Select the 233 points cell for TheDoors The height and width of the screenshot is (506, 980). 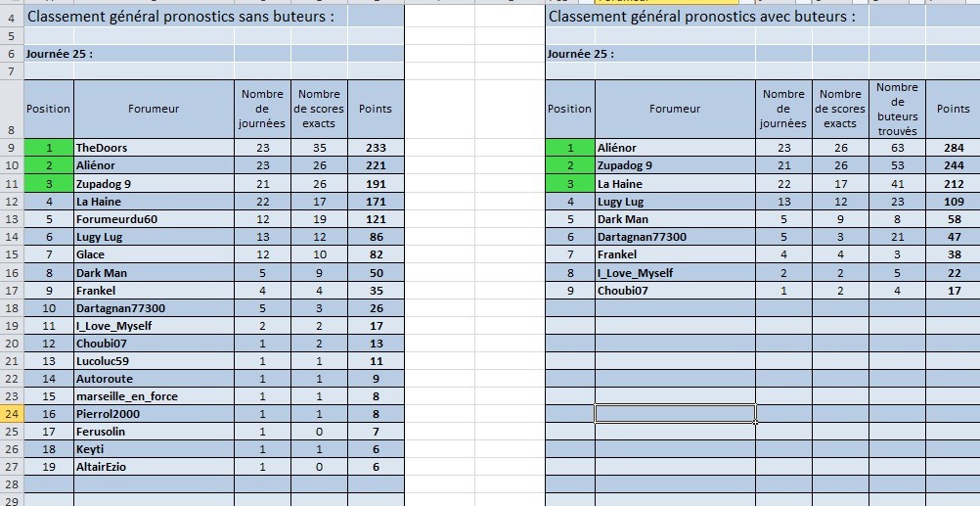tap(376, 148)
